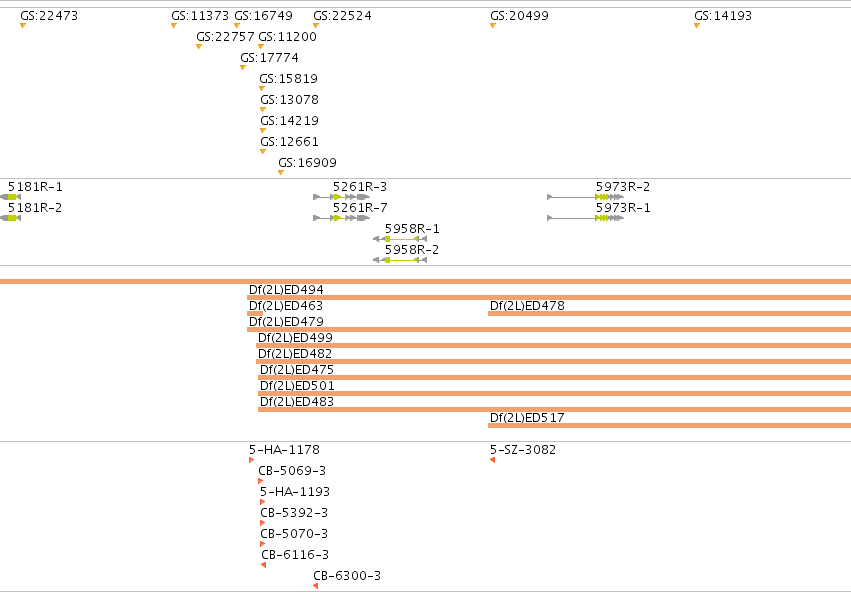Click the 5261R-3 gene model glyph

pyautogui.click(x=341, y=197)
